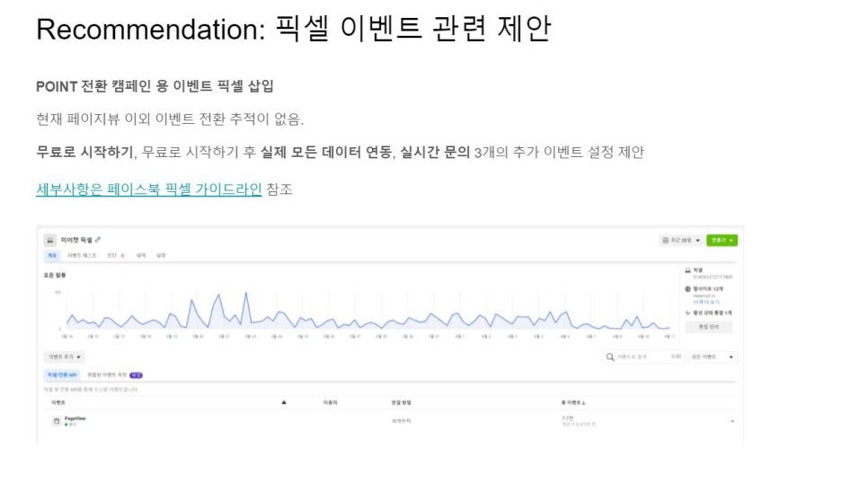Click the pencil edit icon beside pixel name
This screenshot has height=484, width=868.
(98, 240)
